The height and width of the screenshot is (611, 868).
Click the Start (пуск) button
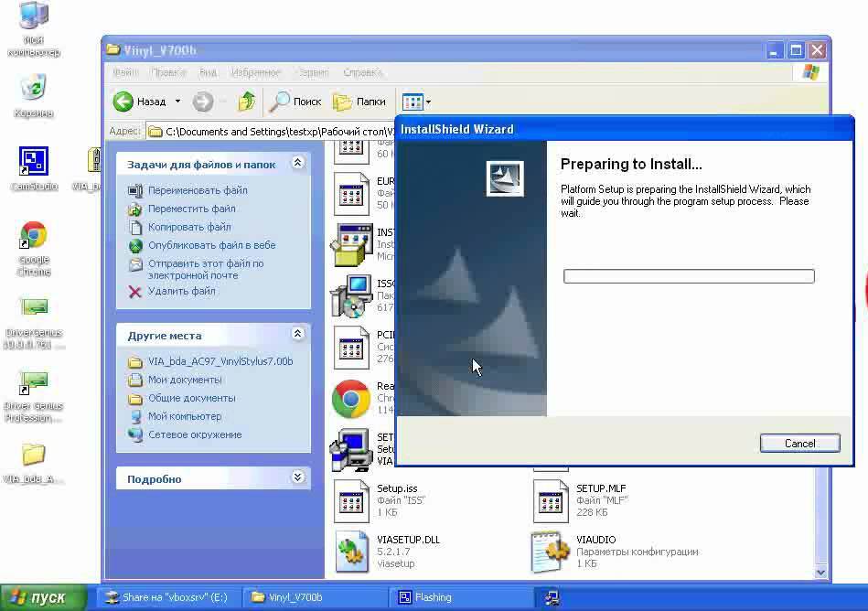(38, 597)
